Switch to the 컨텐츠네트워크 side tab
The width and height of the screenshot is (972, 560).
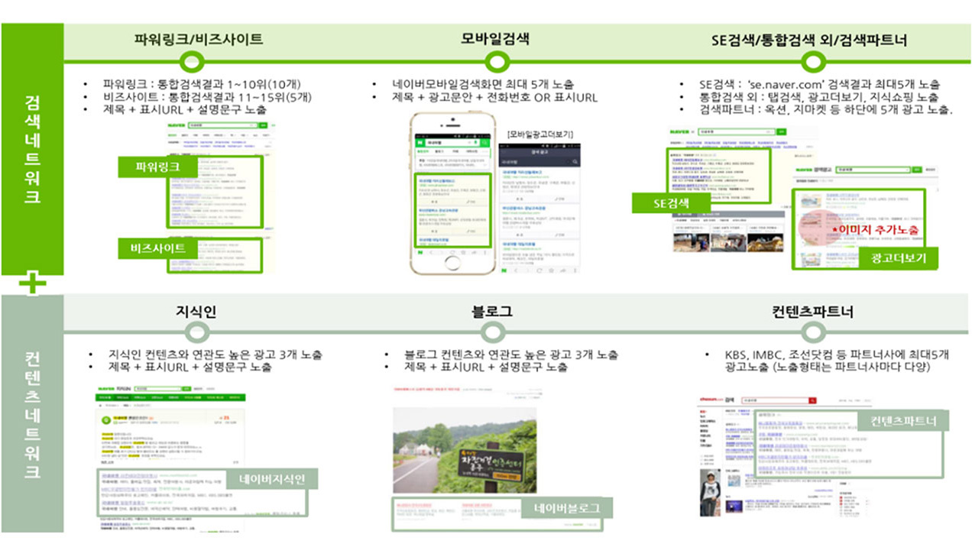click(32, 416)
